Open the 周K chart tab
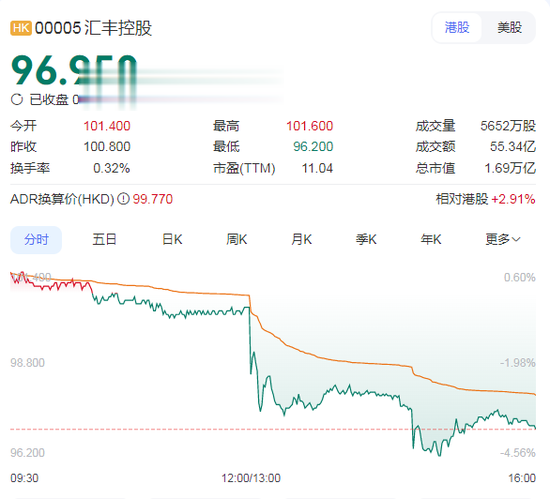Viewport: 550px width, 499px height. (237, 240)
